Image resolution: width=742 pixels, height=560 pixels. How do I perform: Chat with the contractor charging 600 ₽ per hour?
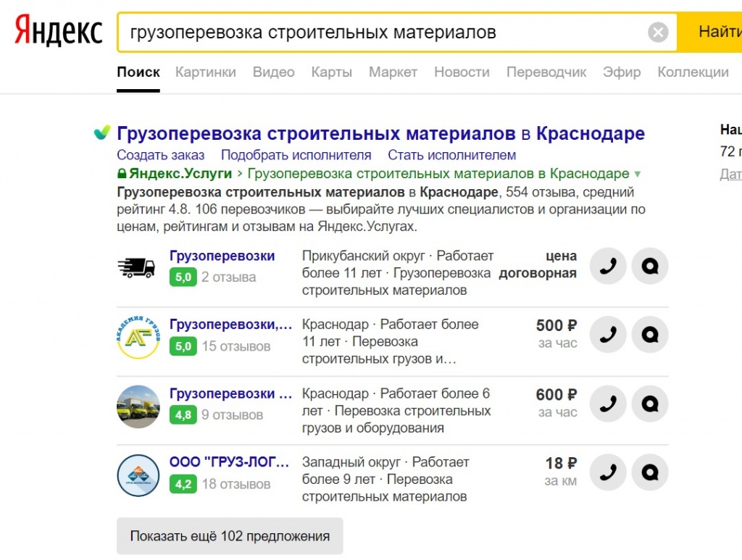(650, 404)
